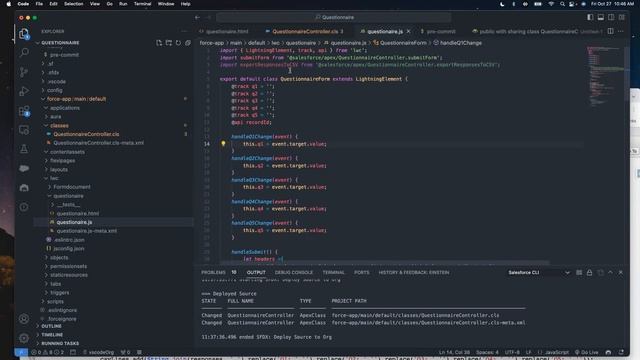Switch to the TERMINAL panel tab
The image size is (640, 360).
333,272
